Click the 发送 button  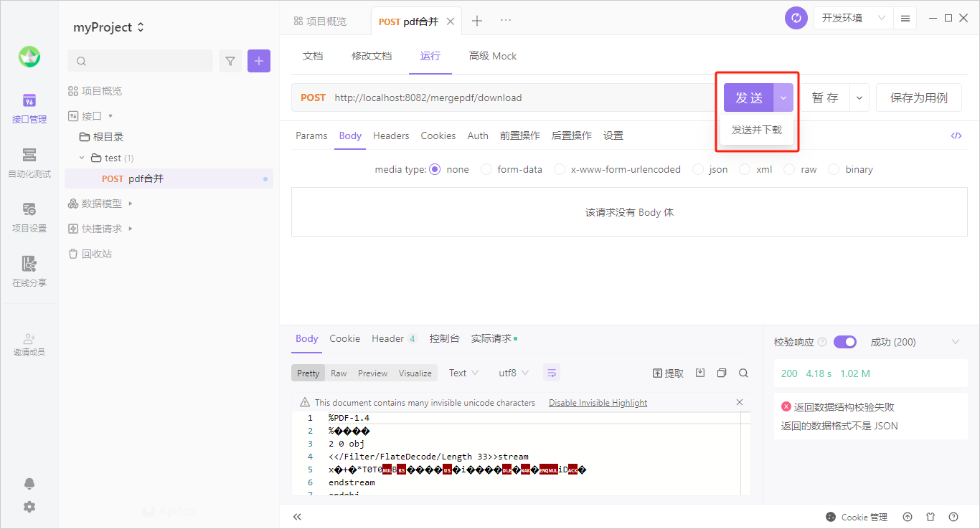(x=749, y=97)
